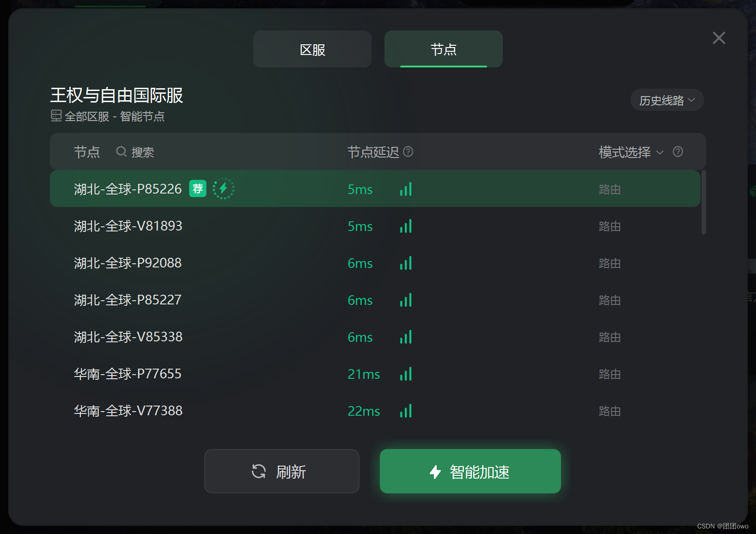The height and width of the screenshot is (534, 756).
Task: Switch to the 区服 tab
Action: pyautogui.click(x=312, y=49)
